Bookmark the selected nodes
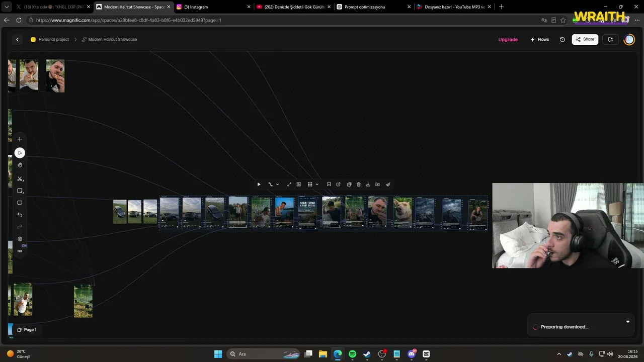 pyautogui.click(x=329, y=185)
